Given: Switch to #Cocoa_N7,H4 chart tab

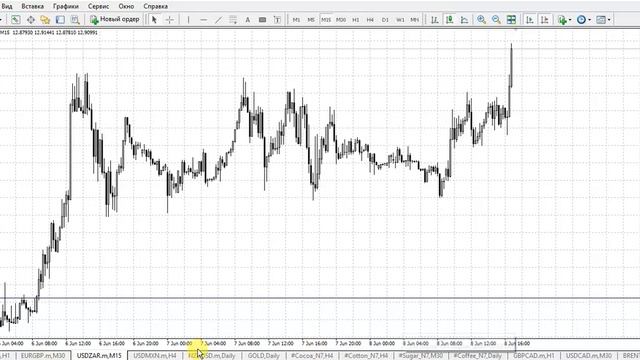Looking at the screenshot, I should [x=312, y=356].
